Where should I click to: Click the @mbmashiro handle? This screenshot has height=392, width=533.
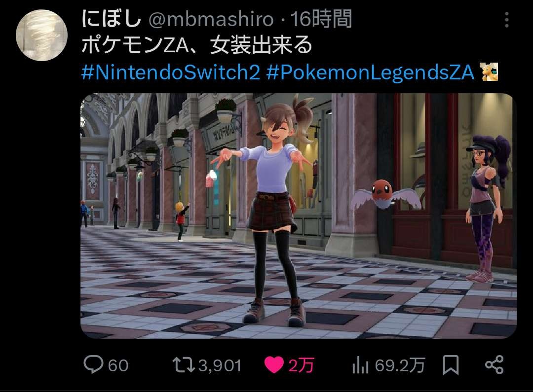[x=211, y=19]
